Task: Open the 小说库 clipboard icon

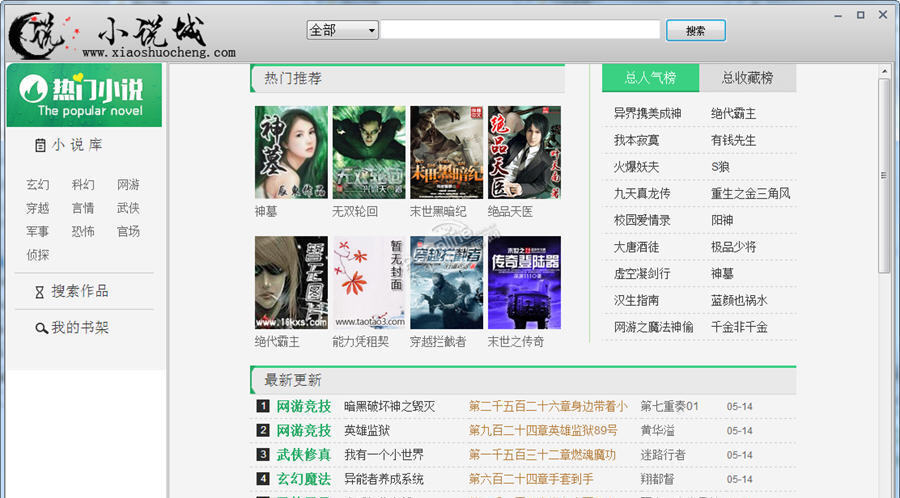Action: point(40,145)
